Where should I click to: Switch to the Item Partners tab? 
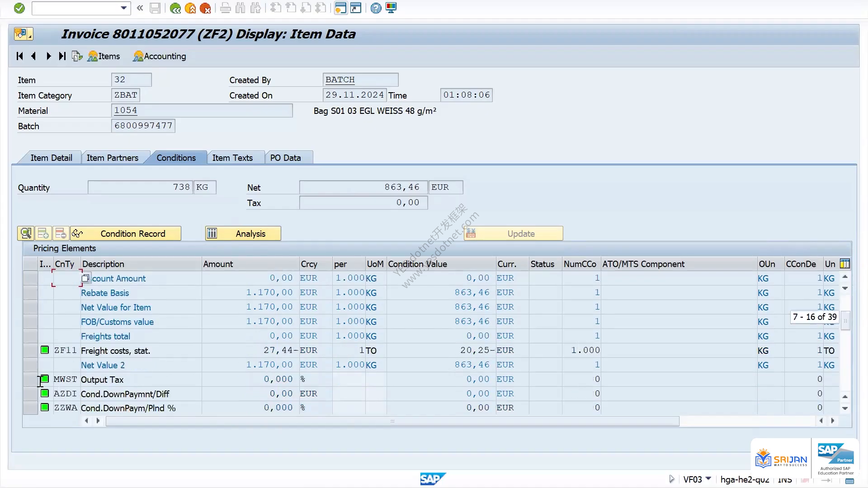pyautogui.click(x=113, y=158)
